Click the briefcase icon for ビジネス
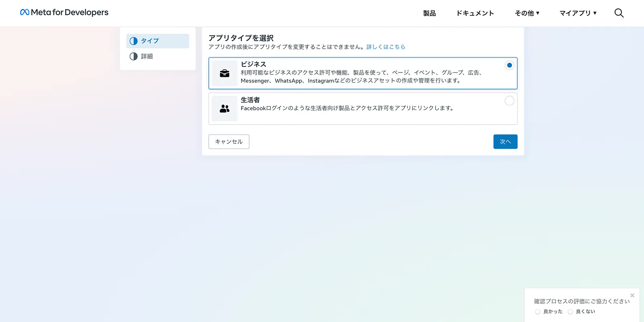The height and width of the screenshot is (322, 644). click(225, 73)
